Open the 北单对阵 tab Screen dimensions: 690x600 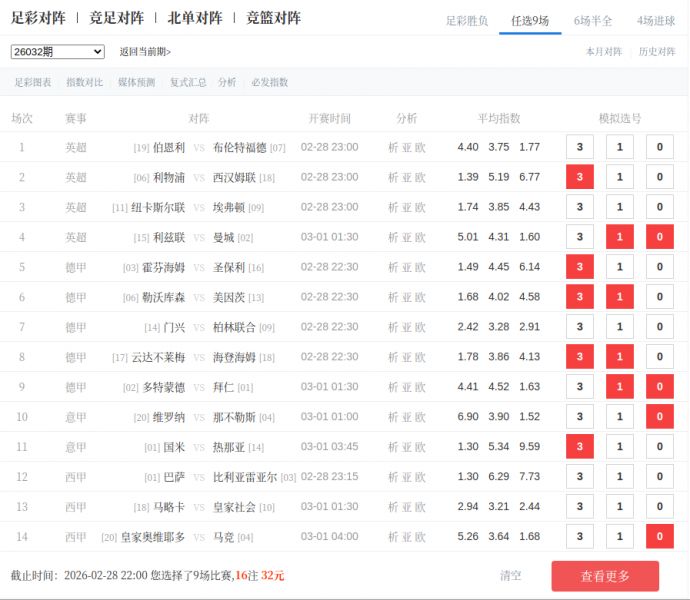(194, 18)
